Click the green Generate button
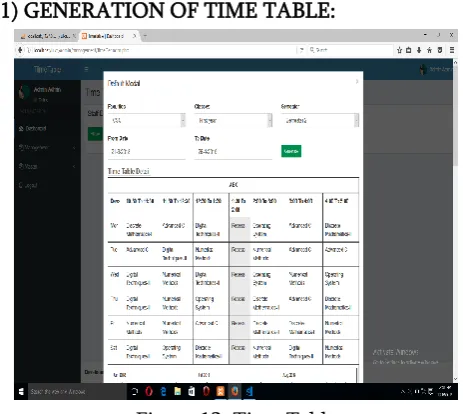 (291, 151)
